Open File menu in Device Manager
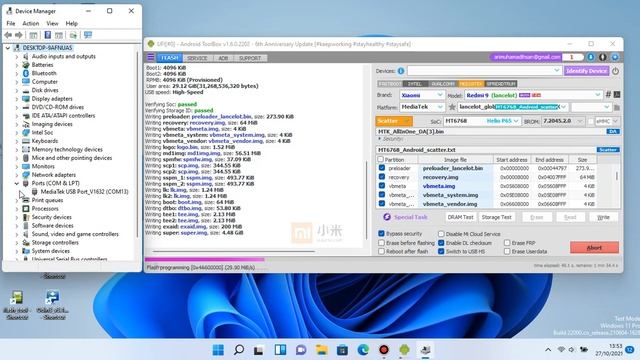 coord(11,23)
